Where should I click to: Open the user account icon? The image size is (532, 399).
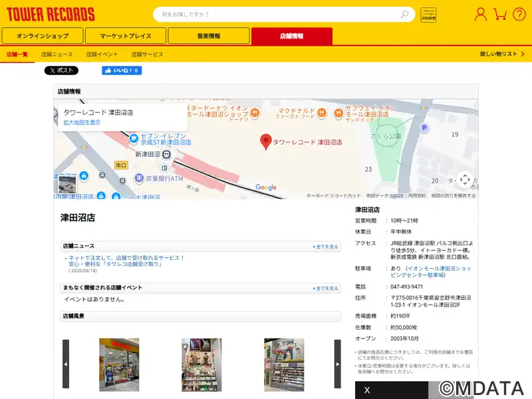[x=480, y=15]
